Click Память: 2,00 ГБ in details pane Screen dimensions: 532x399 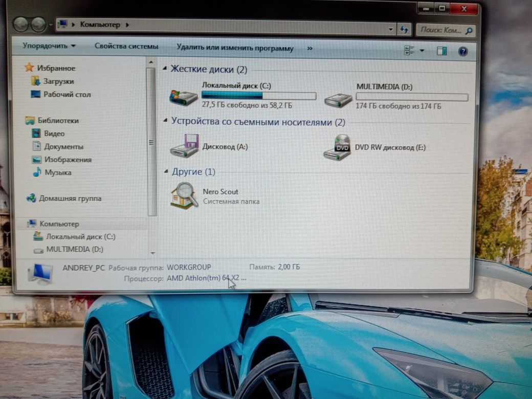pos(275,267)
